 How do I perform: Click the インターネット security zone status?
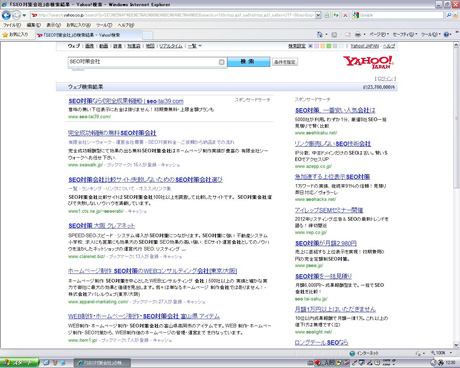click(x=364, y=353)
